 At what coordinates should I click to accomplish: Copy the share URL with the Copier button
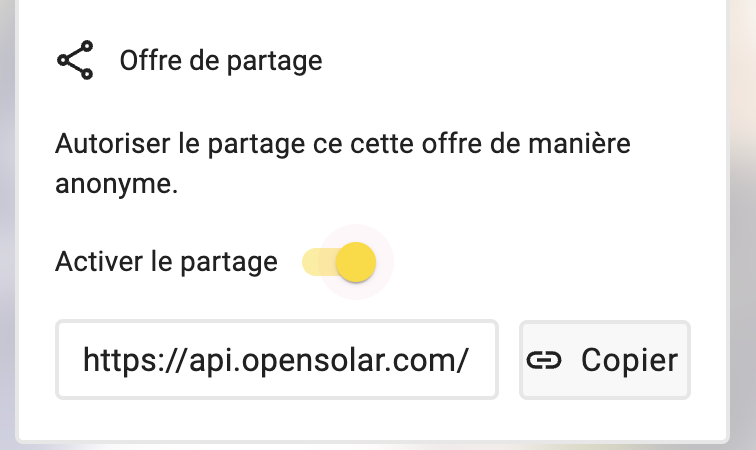[605, 360]
